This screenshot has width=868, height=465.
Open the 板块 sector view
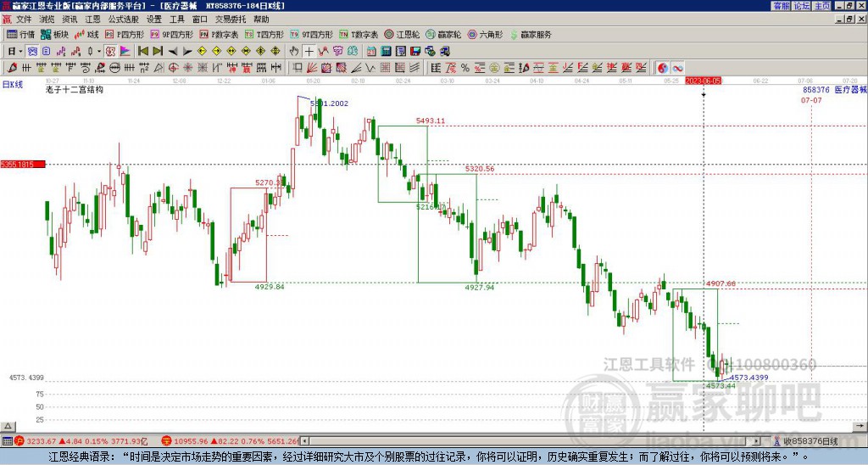coord(55,34)
